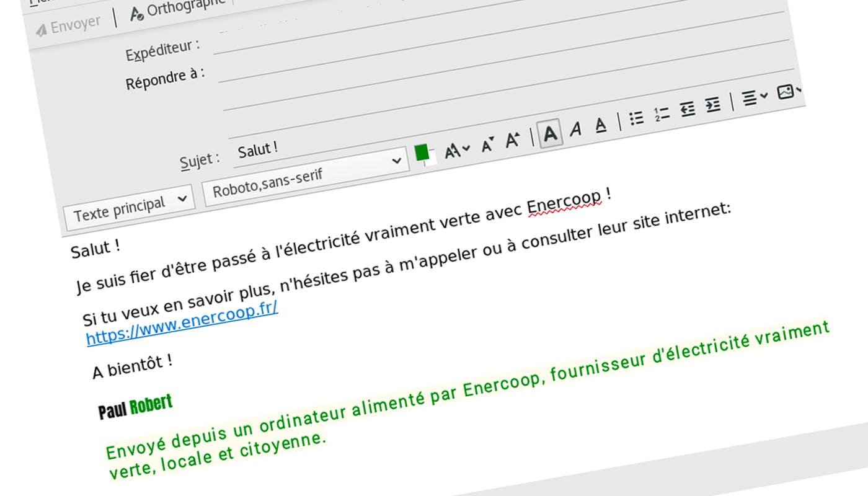Decrease the font size

[488, 144]
